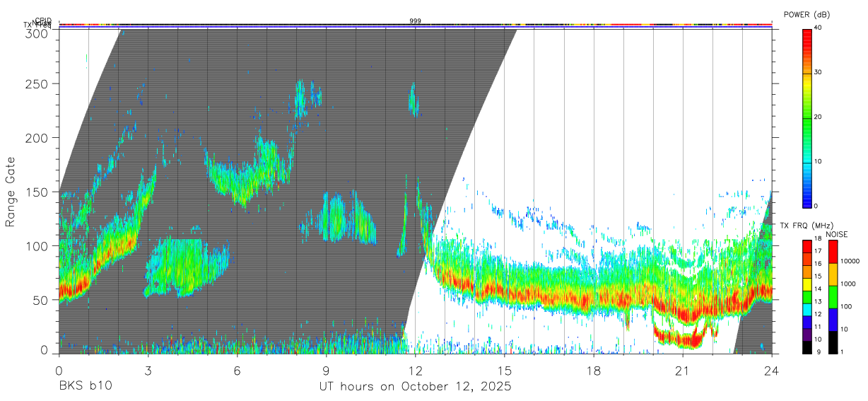Click the 50 tick on the Range Gate axis
868x401 pixels.
pos(40,300)
